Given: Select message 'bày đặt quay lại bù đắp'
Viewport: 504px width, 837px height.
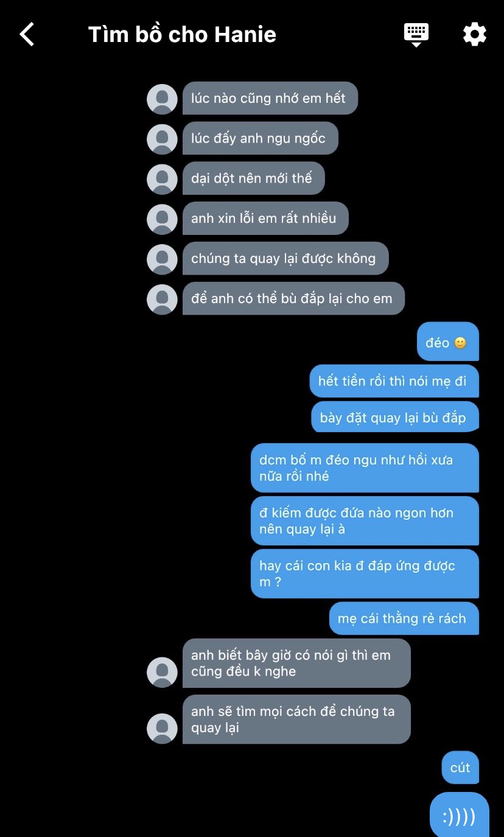Looking at the screenshot, I should pyautogui.click(x=396, y=418).
